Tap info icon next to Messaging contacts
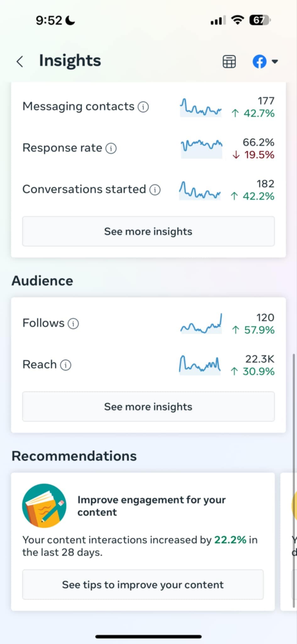This screenshot has height=644, width=297. (x=143, y=107)
